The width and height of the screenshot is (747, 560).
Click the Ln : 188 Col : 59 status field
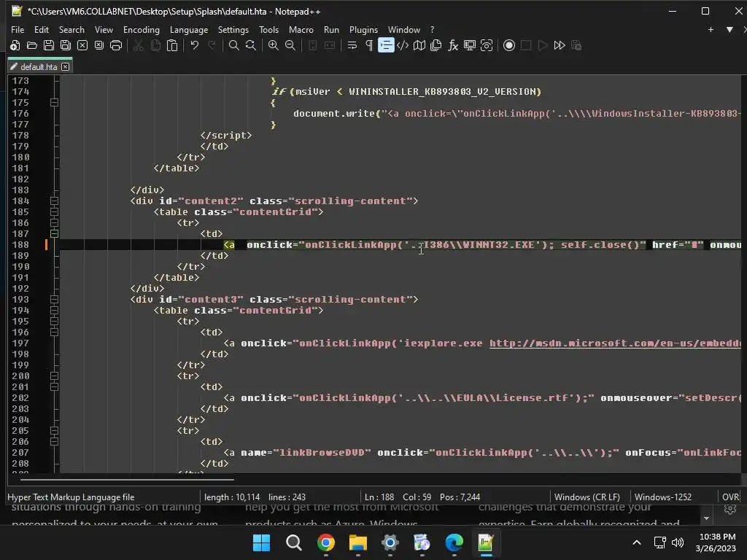tap(422, 497)
